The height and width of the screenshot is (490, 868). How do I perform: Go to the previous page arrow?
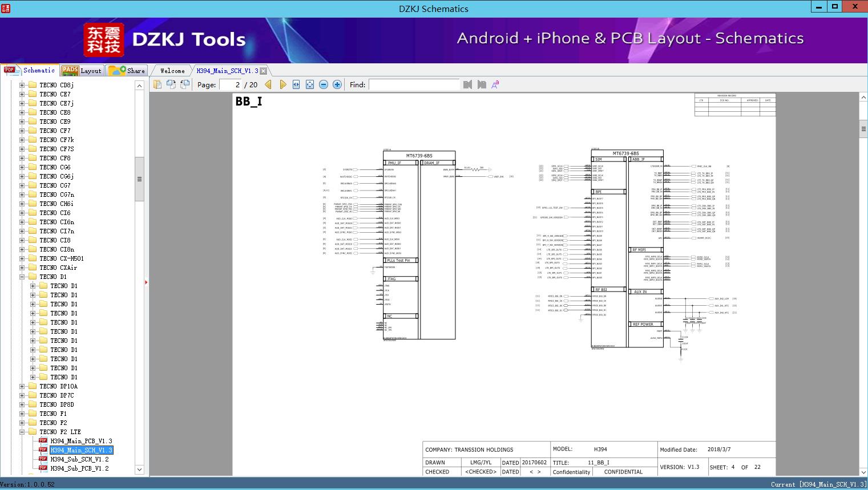click(268, 84)
